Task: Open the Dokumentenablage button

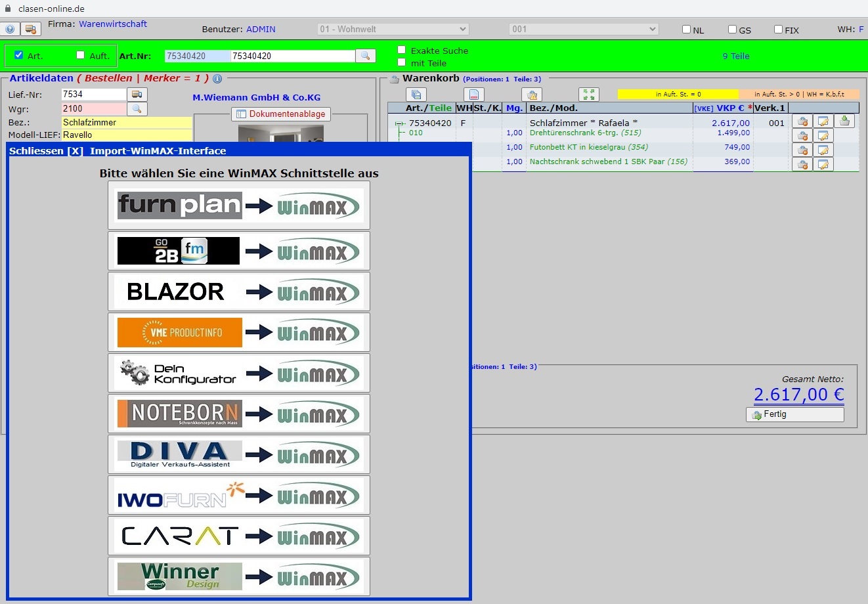Action: point(281,114)
